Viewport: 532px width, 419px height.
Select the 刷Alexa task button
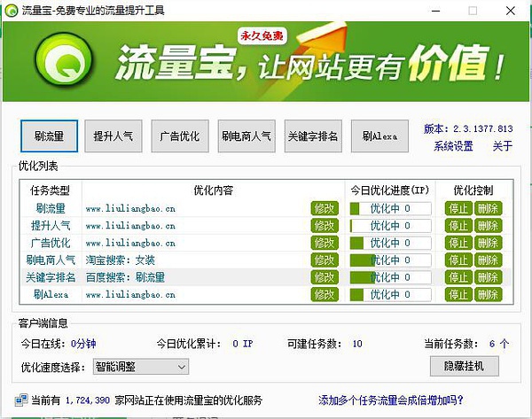click(379, 136)
